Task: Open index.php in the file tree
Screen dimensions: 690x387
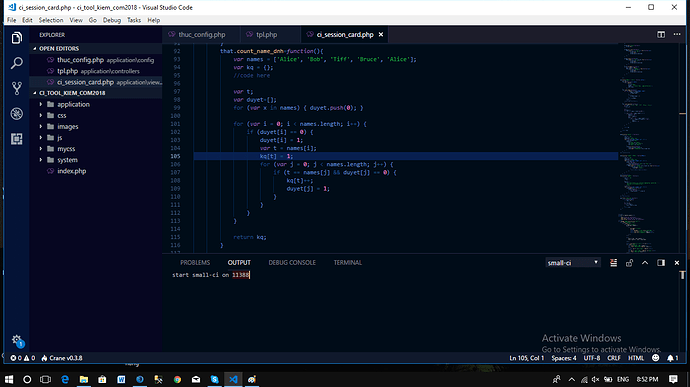Action: (x=96, y=171)
